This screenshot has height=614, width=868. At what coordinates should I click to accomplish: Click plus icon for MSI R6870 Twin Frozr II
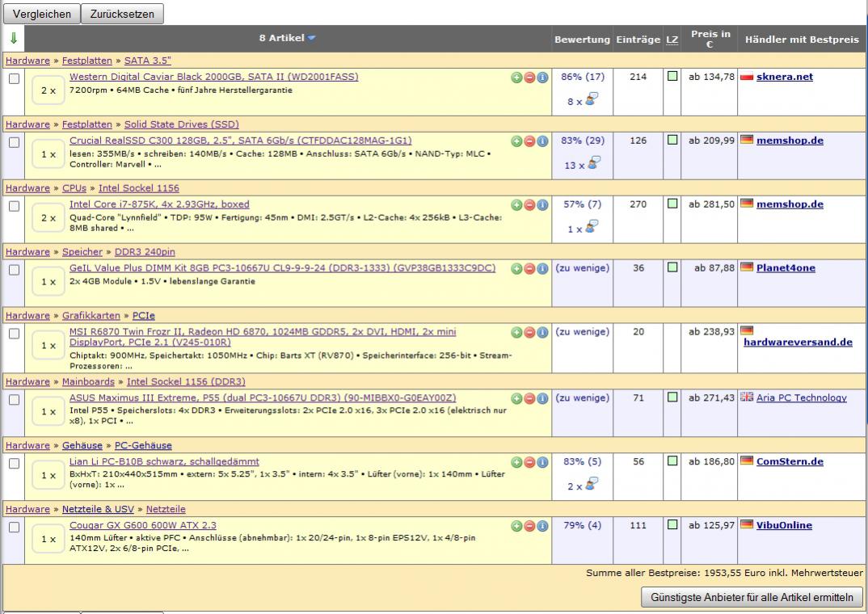pos(516,332)
